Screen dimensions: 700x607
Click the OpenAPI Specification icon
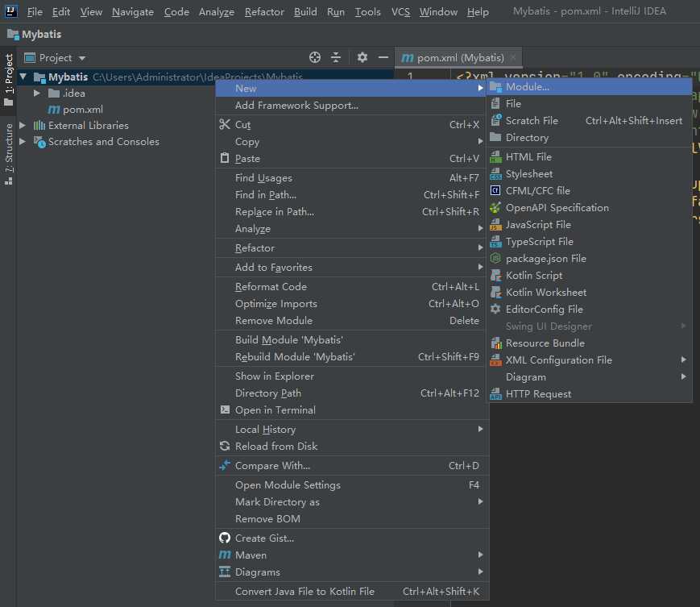coord(495,207)
